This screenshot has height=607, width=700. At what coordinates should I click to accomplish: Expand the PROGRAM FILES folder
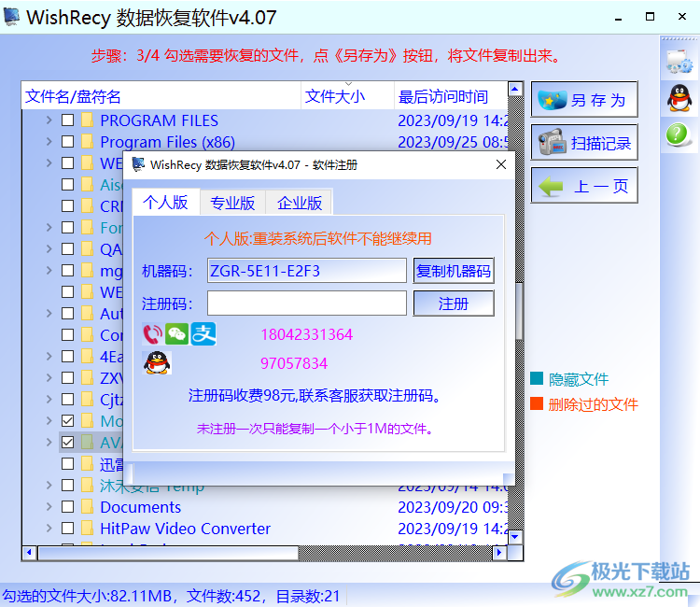point(49,120)
